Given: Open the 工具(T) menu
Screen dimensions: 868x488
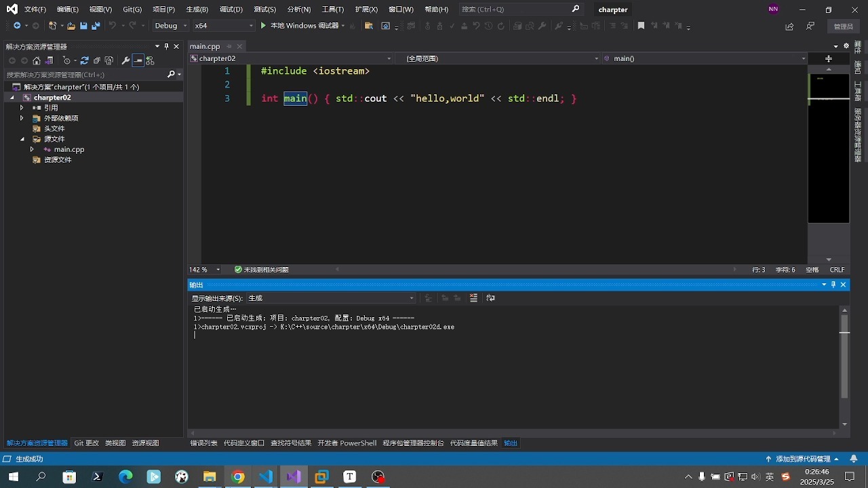Looking at the screenshot, I should (x=332, y=9).
